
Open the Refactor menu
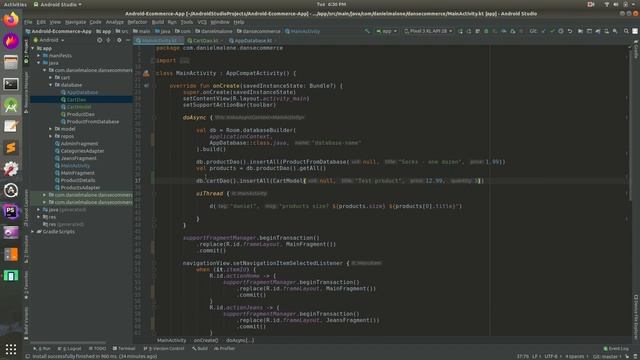137,22
